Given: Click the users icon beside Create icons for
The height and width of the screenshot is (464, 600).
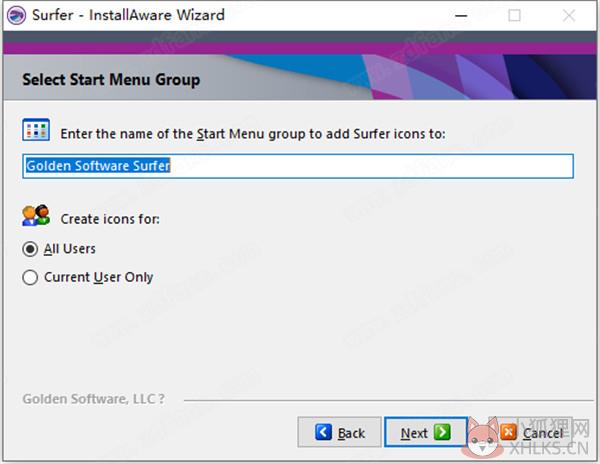Looking at the screenshot, I should (36, 215).
